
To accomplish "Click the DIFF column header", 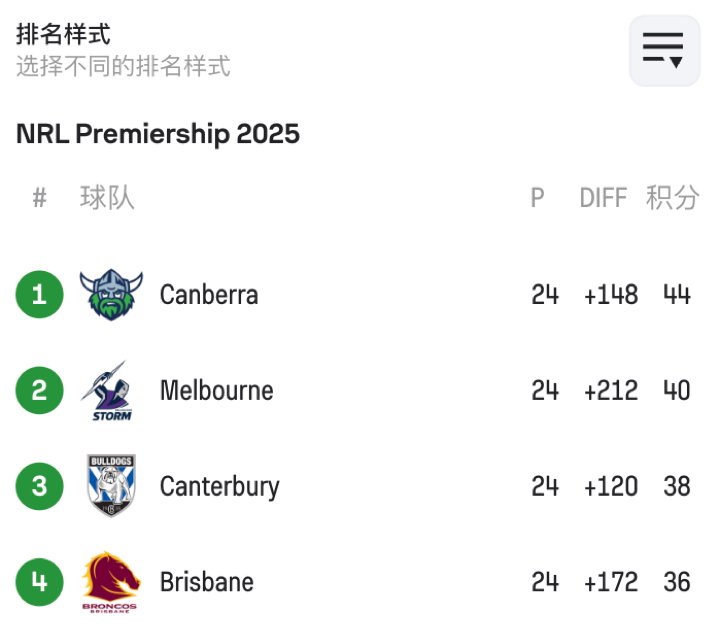I will click(x=603, y=198).
